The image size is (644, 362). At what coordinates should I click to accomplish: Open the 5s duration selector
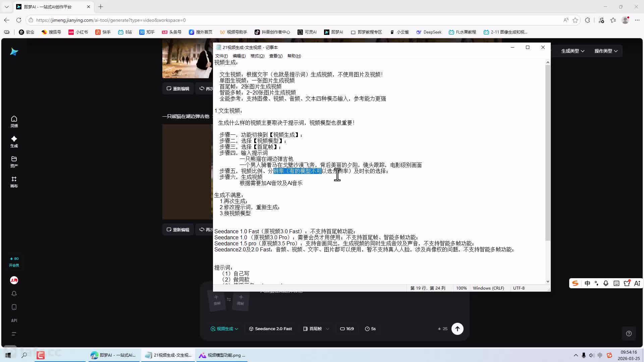[370, 329]
